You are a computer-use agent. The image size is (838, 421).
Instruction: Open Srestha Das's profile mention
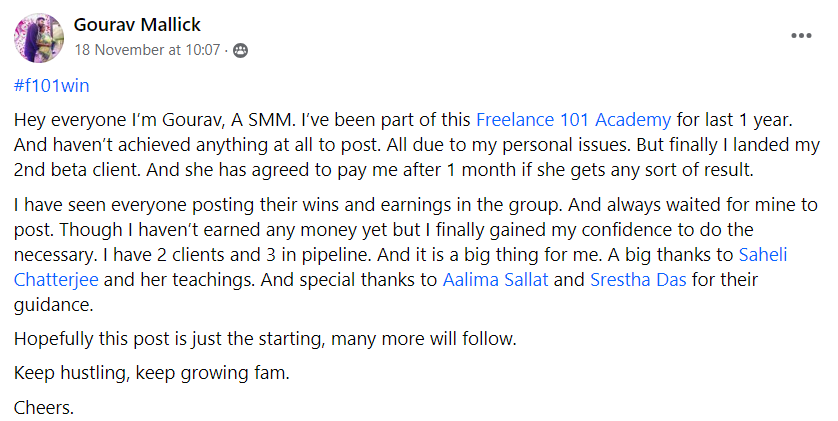pos(639,279)
